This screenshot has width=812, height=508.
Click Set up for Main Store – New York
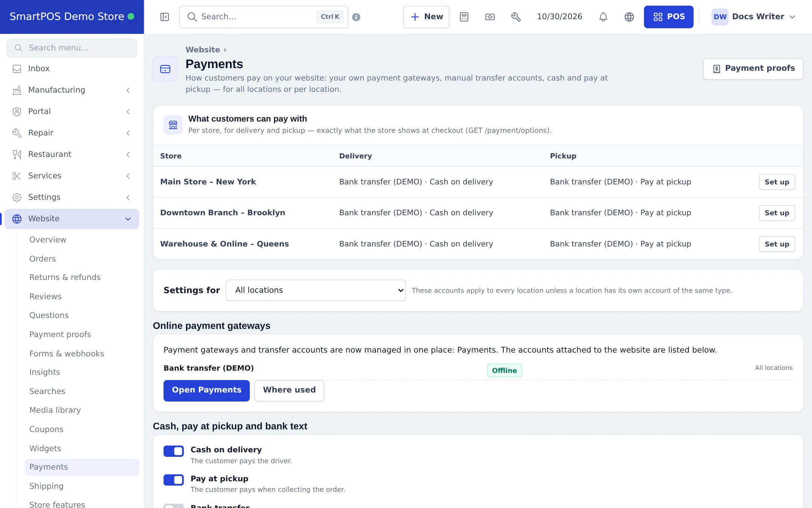777,182
